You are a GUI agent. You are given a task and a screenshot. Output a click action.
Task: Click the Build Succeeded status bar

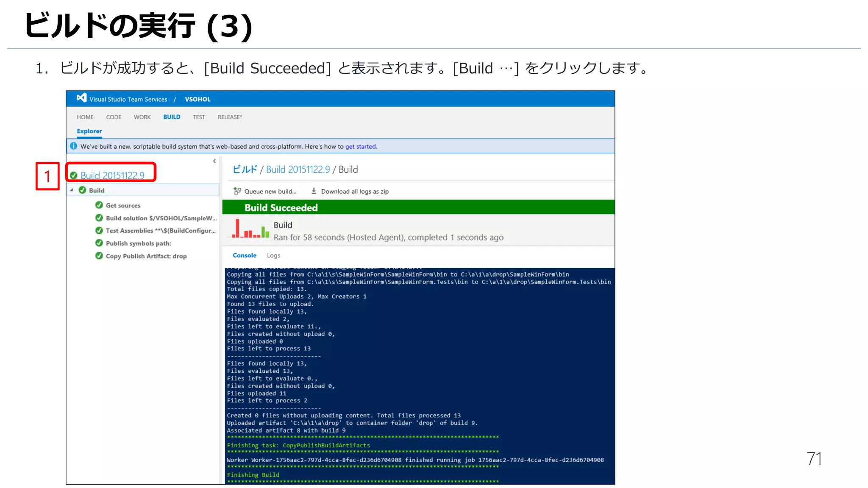point(418,207)
